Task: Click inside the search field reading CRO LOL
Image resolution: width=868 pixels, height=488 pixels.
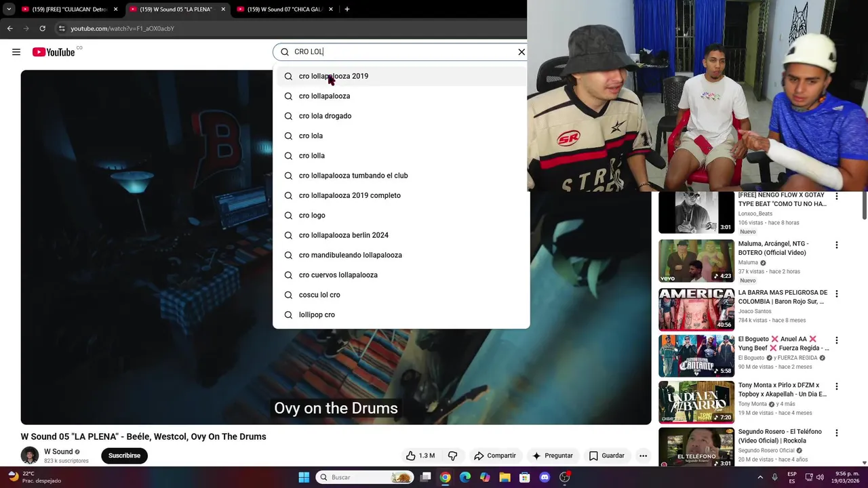Action: tap(400, 52)
